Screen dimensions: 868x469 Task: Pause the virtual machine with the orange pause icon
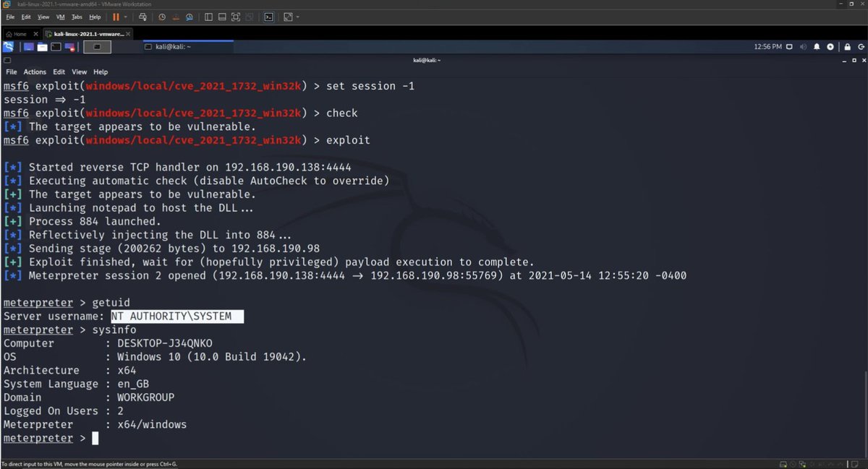tap(116, 17)
